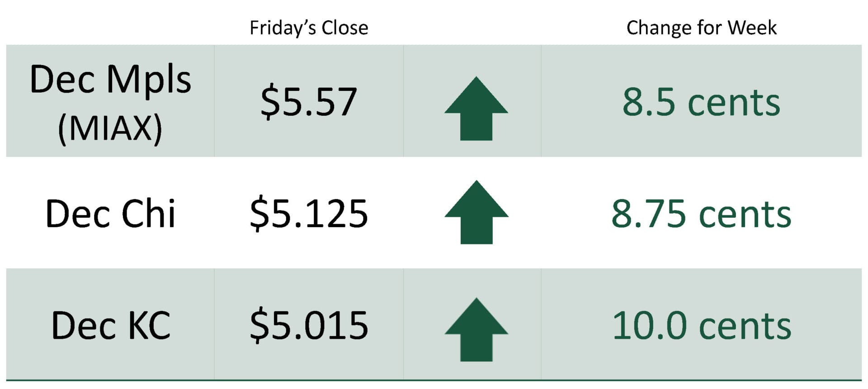
Task: Click the 10.0 cents change value
Action: pos(701,325)
